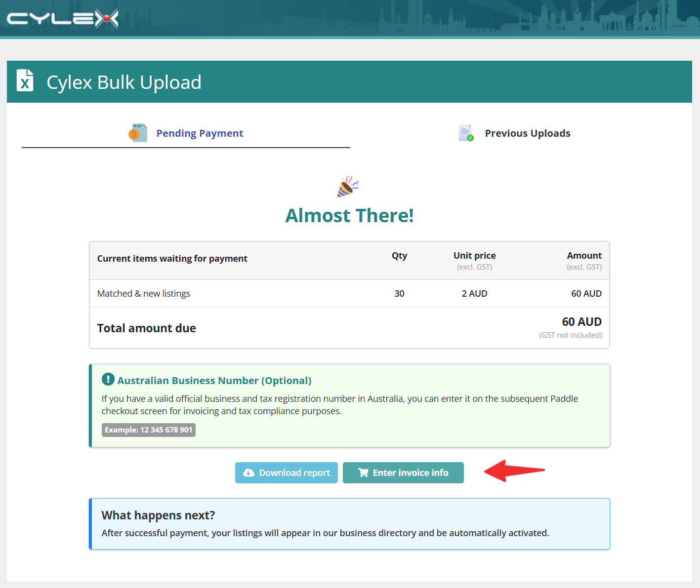Click the exclamation info icon near Australian Business Number

pos(108,379)
